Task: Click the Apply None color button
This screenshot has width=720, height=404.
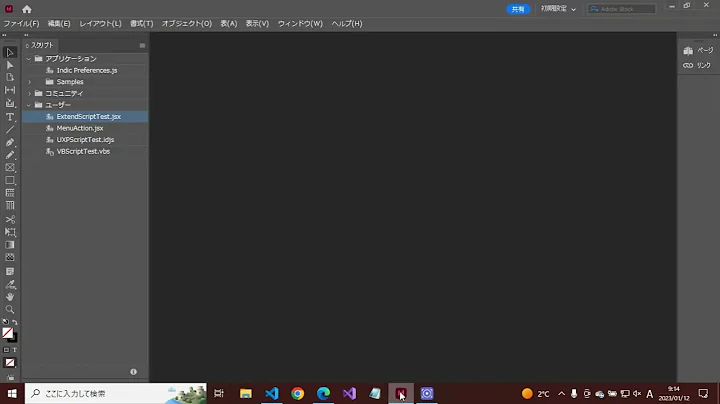Action: (x=10, y=363)
